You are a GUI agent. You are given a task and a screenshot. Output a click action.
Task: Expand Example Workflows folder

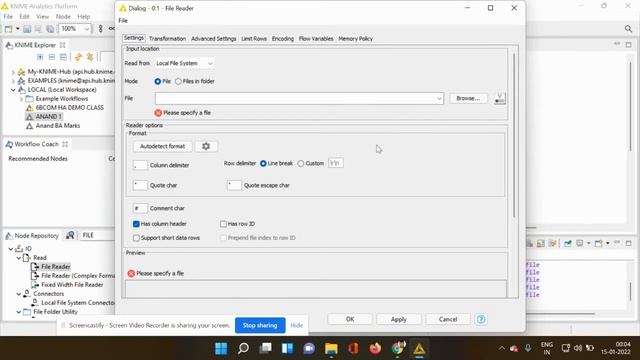pyautogui.click(x=21, y=99)
